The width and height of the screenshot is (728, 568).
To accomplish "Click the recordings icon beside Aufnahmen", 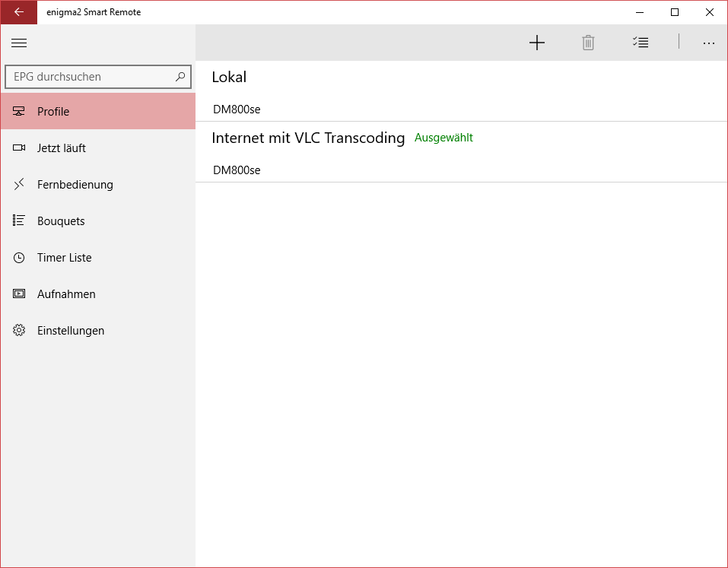I will click(x=18, y=294).
